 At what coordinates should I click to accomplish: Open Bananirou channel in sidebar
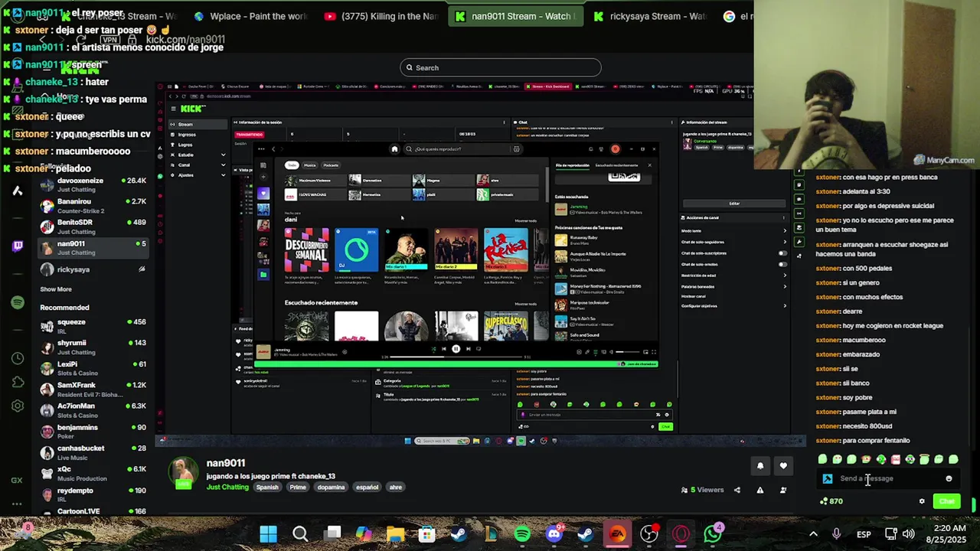[93, 206]
